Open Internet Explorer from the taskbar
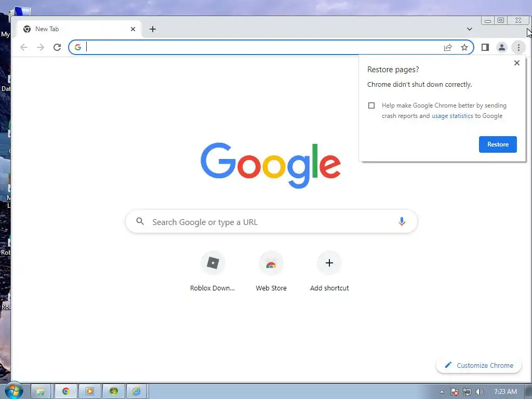The width and height of the screenshot is (532, 399). pos(137,392)
